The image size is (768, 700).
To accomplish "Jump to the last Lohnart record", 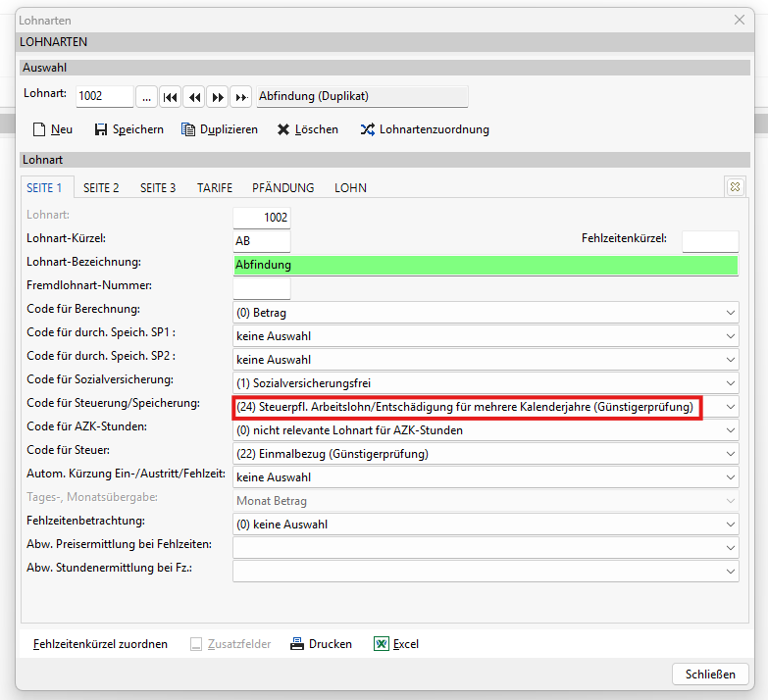I will point(240,97).
